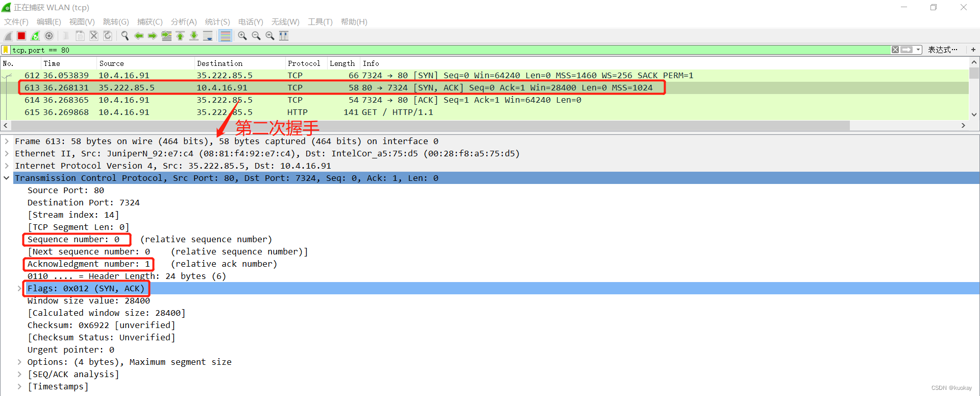The width and height of the screenshot is (980, 396).
Task: Toggle auto-scroll during live capture
Action: [208, 36]
